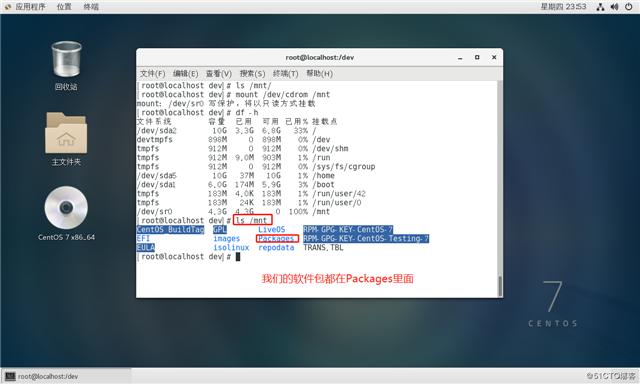Click the /dev/sda5 row mounted at /home
The image size is (640, 384).
pyautogui.click(x=236, y=175)
